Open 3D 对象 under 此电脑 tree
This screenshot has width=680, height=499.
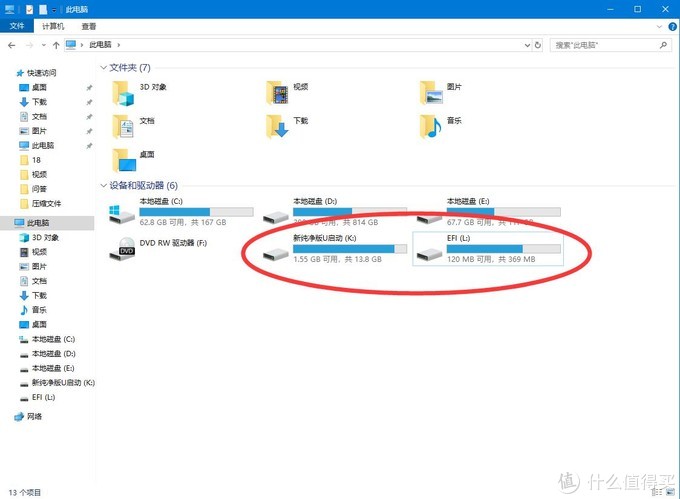[39, 238]
